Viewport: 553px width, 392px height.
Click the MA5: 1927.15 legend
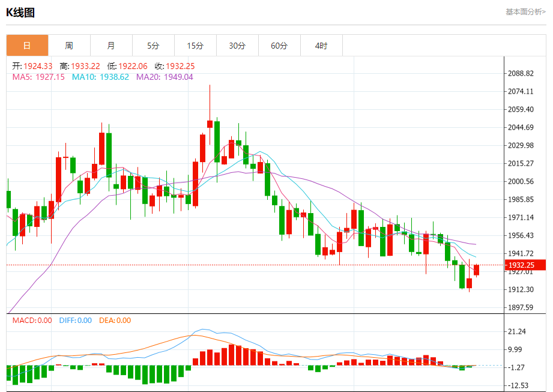pyautogui.click(x=38, y=77)
